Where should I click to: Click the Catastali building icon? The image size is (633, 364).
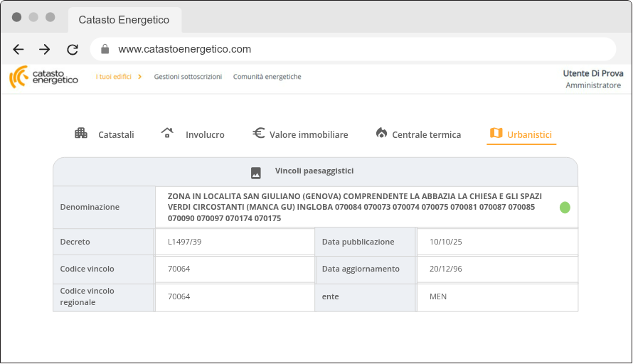[81, 133]
